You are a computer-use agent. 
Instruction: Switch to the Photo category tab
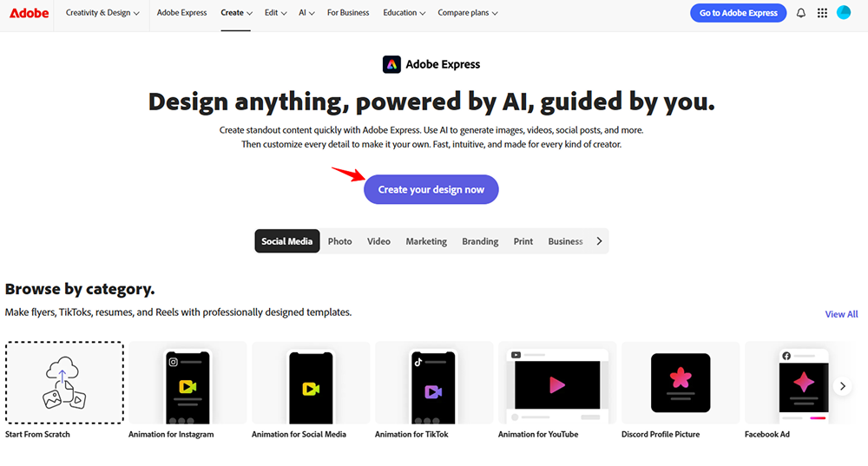pyautogui.click(x=339, y=241)
